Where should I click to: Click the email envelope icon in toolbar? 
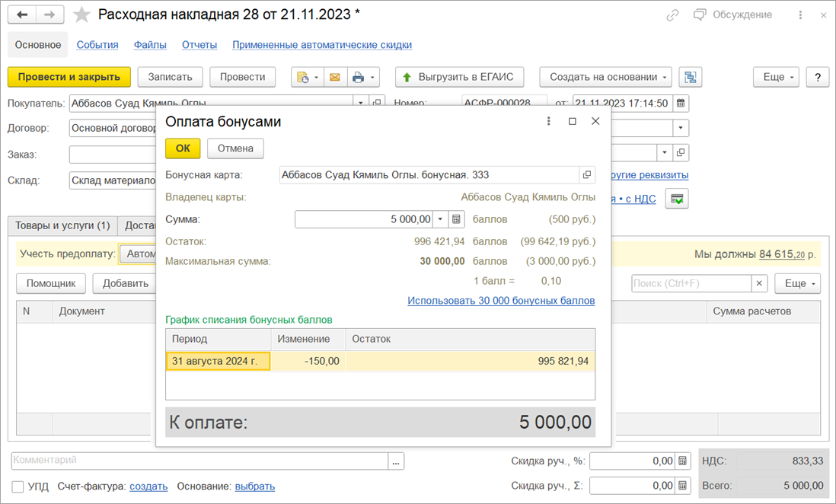(x=333, y=77)
